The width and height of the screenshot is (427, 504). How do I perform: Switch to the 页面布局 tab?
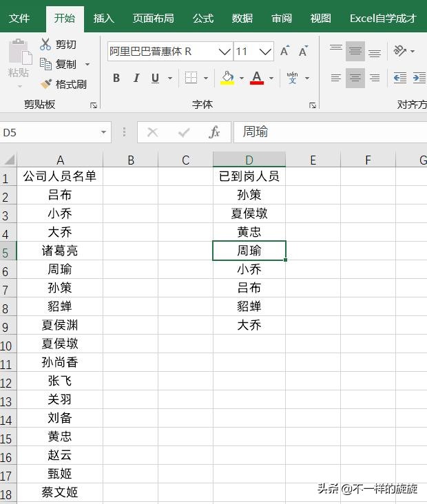pos(154,19)
